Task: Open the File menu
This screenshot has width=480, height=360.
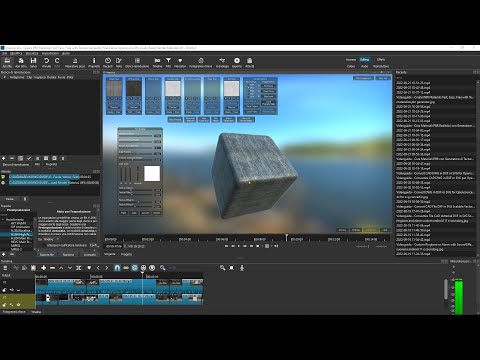Action: coord(4,53)
